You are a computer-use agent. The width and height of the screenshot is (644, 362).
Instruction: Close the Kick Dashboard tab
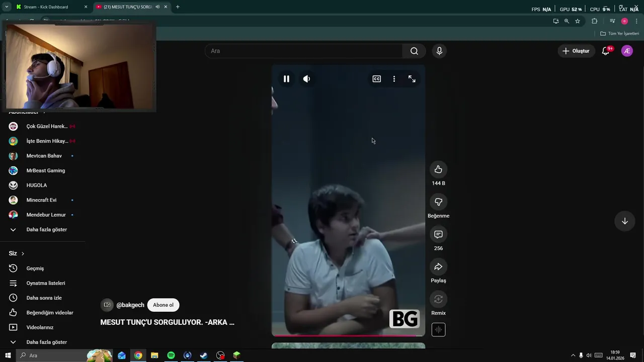tap(86, 7)
